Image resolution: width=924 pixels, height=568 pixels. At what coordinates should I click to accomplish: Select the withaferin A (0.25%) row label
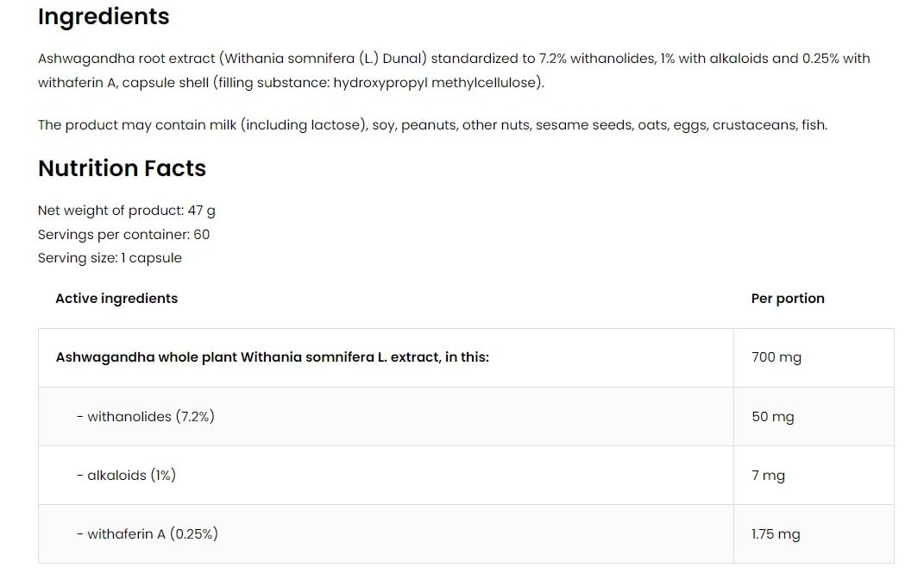pos(147,534)
